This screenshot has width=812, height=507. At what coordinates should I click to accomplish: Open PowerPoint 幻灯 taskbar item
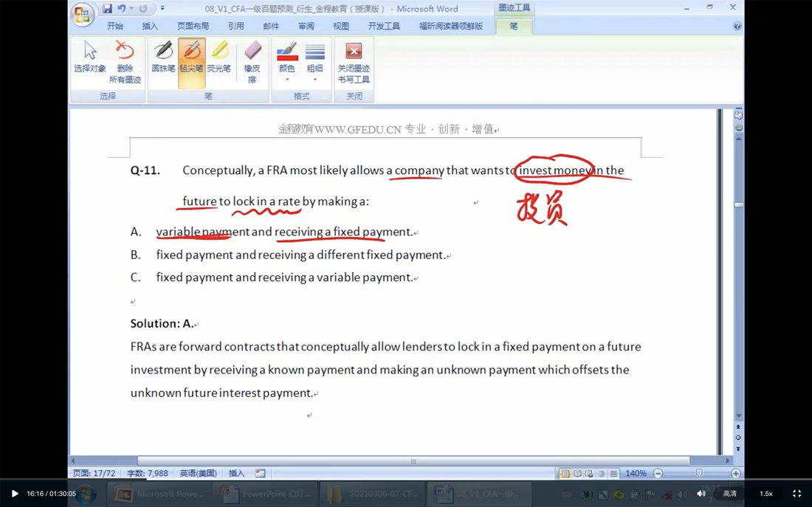(x=264, y=494)
